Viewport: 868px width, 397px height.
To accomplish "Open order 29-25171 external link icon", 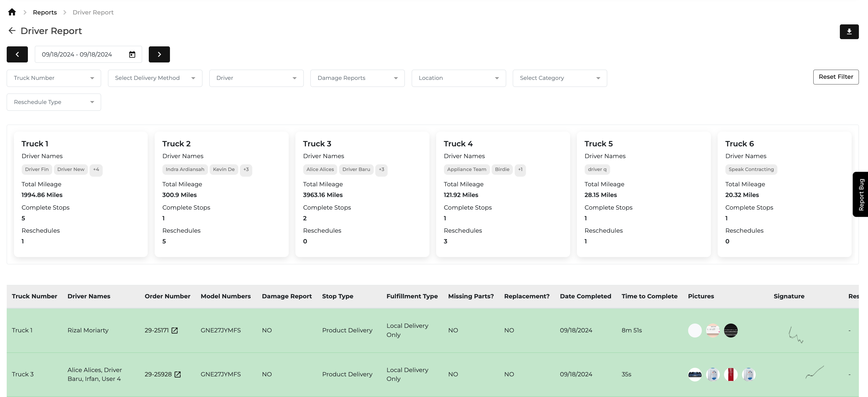I will coord(175,331).
